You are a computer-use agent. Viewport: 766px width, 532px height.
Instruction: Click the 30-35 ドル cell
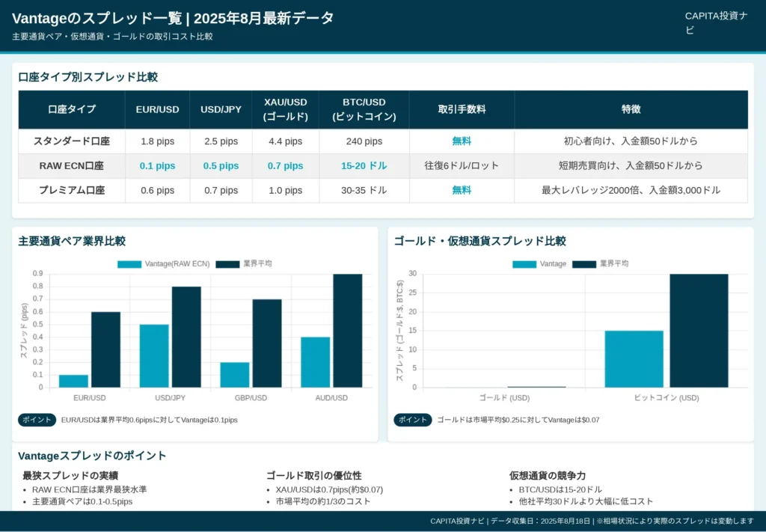click(364, 190)
